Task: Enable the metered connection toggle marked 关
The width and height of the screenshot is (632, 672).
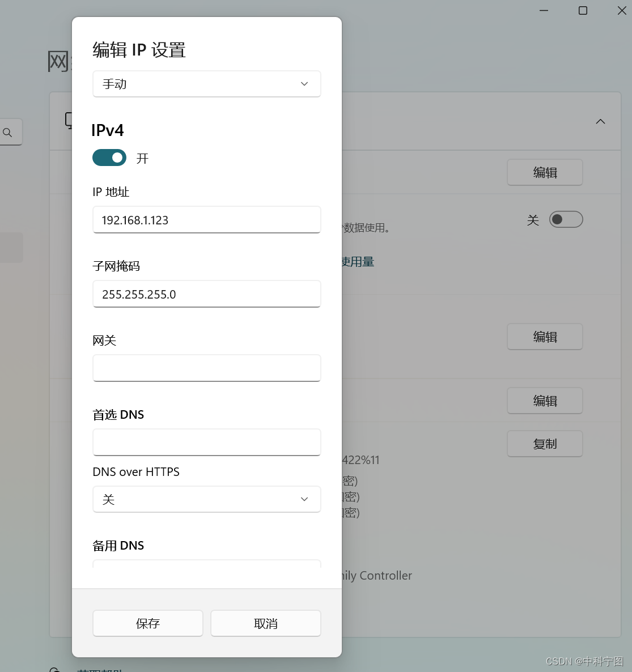Action: [566, 219]
